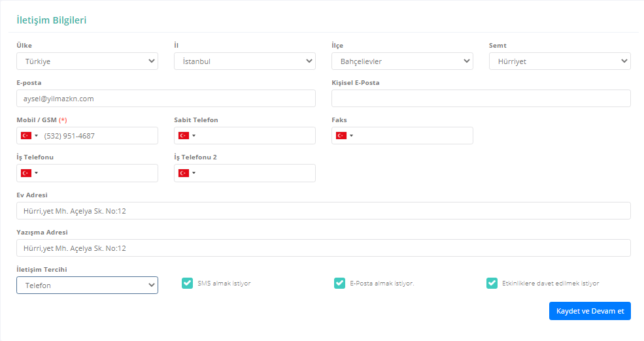Disable Etkinliklere davet edilmek istiyor checkbox
This screenshot has width=644, height=341.
[492, 284]
